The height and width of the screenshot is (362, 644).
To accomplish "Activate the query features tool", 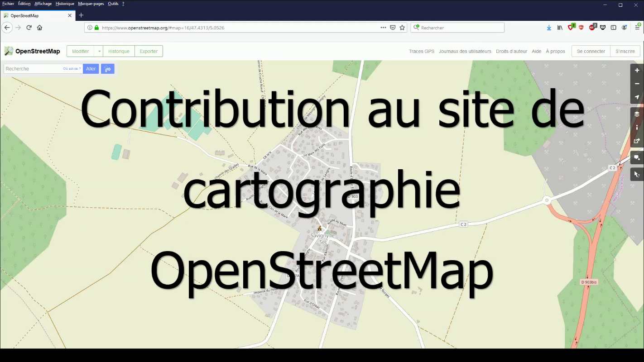I will (x=637, y=174).
